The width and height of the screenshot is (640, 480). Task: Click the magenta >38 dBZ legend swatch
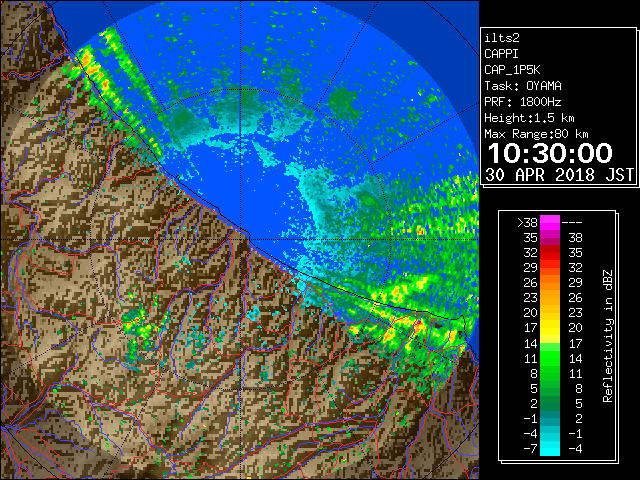(x=550, y=223)
